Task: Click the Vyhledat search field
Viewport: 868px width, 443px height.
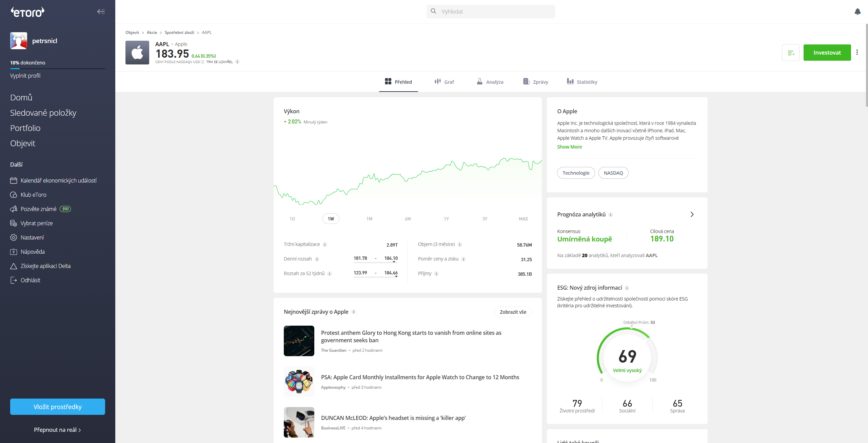Action: click(x=491, y=12)
